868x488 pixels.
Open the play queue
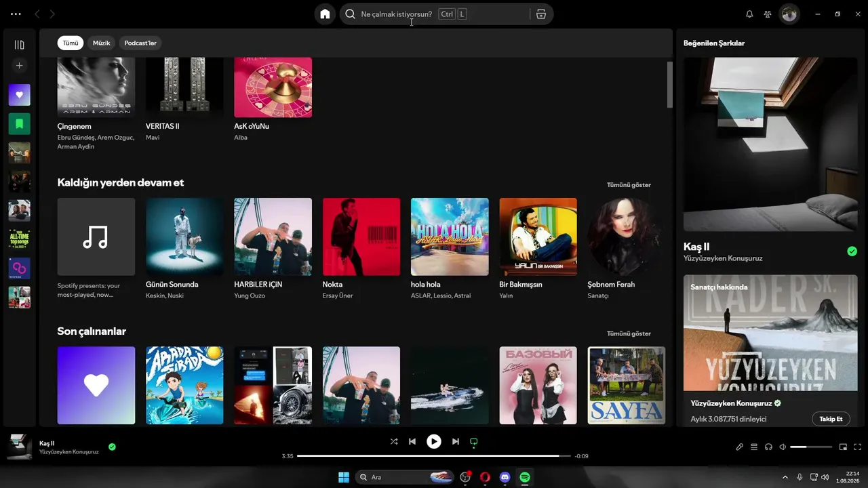[x=754, y=447]
